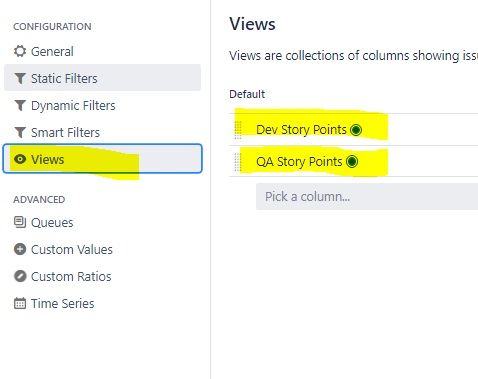This screenshot has height=379, width=478.
Task: Click the Dynamic Filters funnel icon
Action: click(20, 106)
